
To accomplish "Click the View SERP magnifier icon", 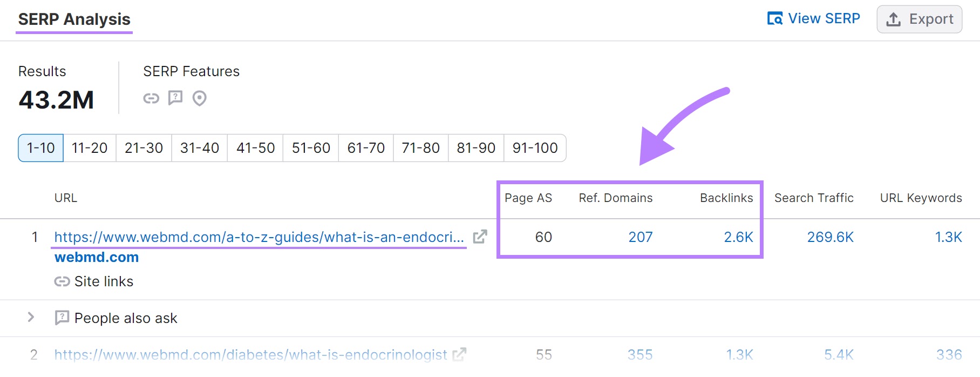I will tap(775, 18).
